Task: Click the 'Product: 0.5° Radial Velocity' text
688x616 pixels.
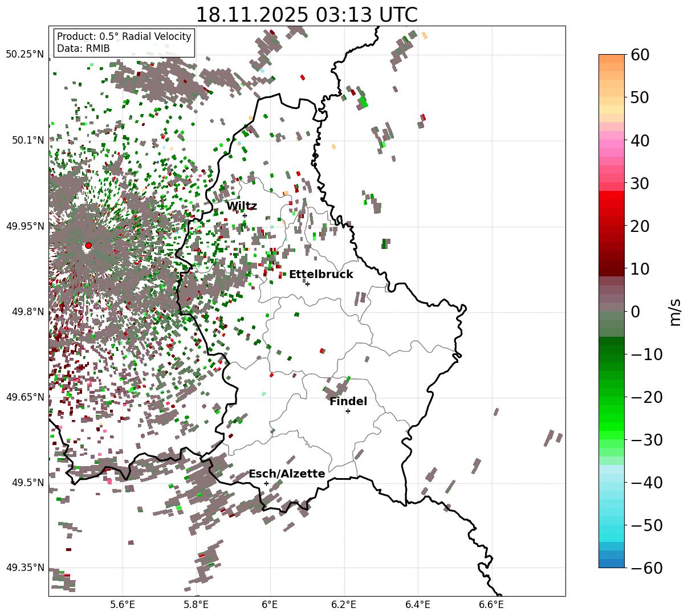Action: 124,36
